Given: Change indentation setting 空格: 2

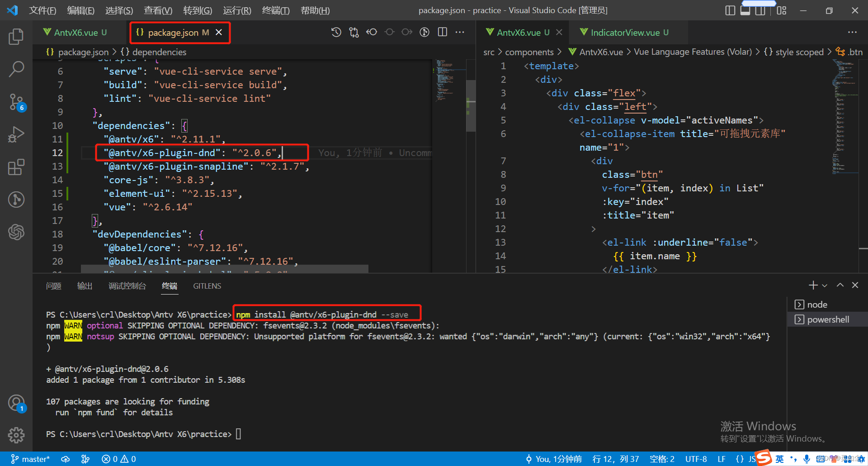Looking at the screenshot, I should pyautogui.click(x=662, y=459).
